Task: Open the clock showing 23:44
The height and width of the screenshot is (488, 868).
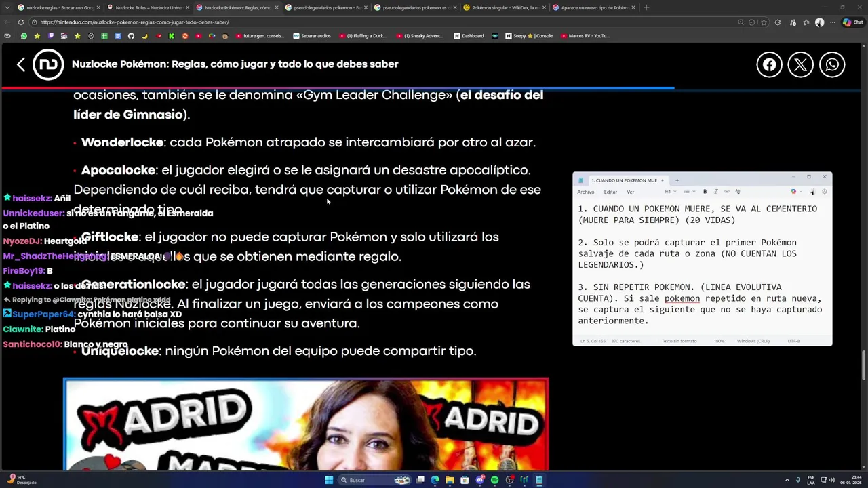Action: coord(850,480)
